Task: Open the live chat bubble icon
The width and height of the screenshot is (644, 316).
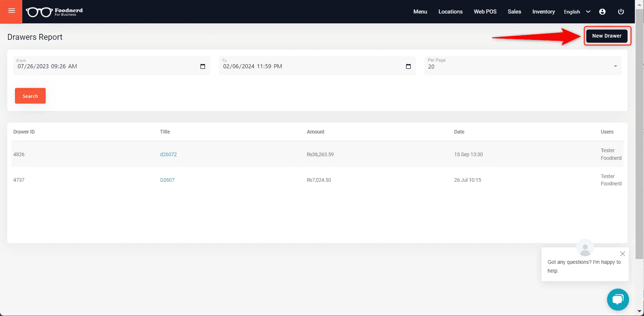Action: pos(618,300)
